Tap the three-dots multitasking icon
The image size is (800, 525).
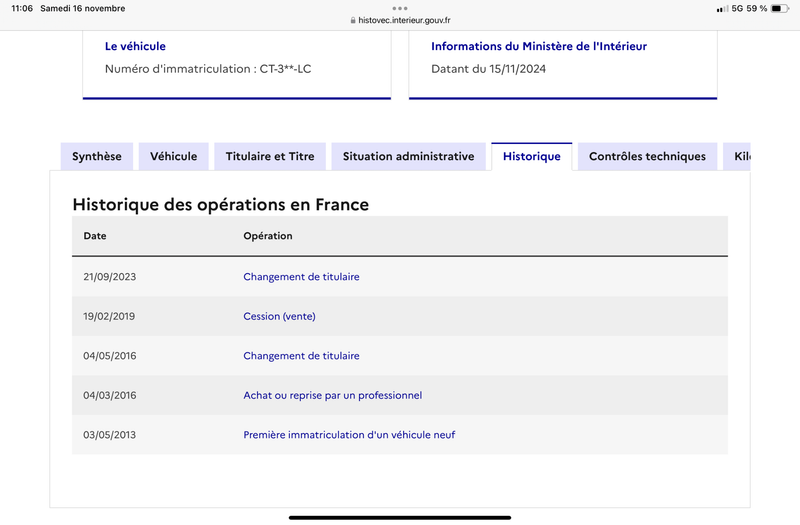click(x=400, y=8)
